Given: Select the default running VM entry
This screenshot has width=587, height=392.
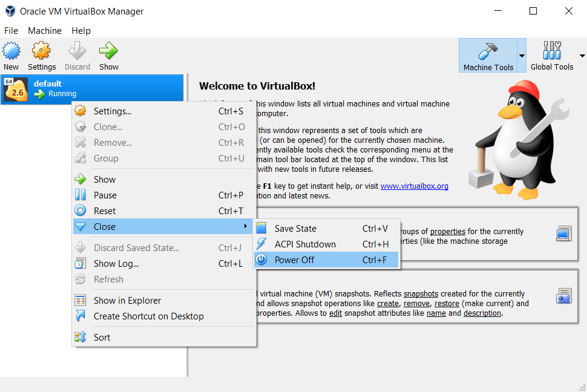Looking at the screenshot, I should [92, 89].
